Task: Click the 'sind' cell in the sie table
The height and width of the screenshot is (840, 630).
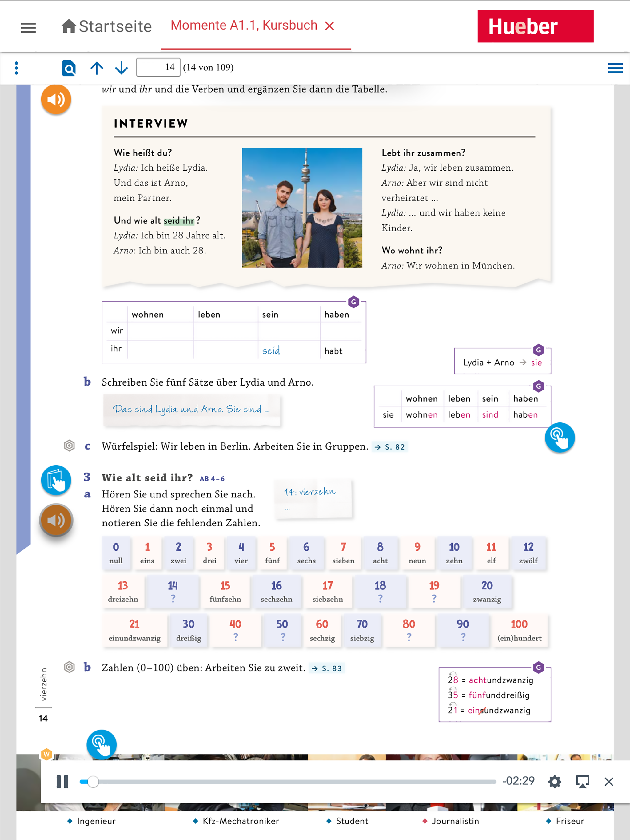Action: coord(490,415)
